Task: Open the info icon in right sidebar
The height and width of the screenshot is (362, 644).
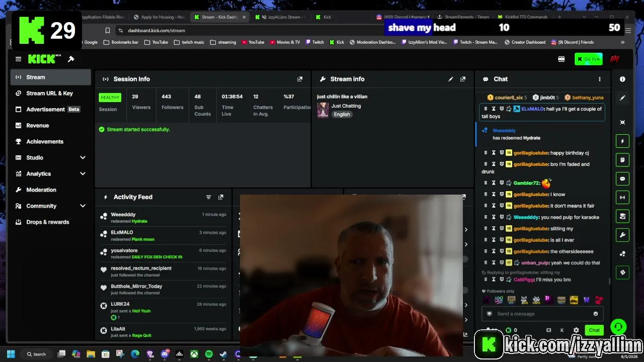Action: pyautogui.click(x=622, y=79)
